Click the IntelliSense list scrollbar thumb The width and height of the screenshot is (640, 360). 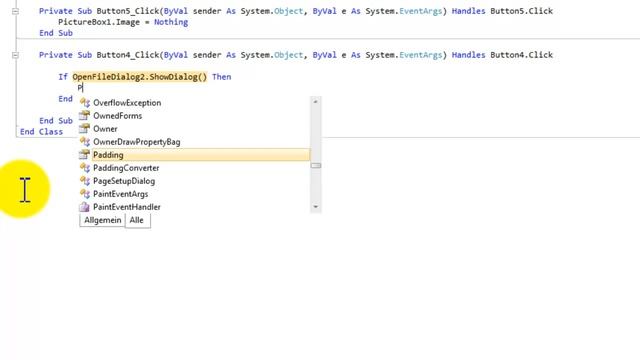point(316,166)
